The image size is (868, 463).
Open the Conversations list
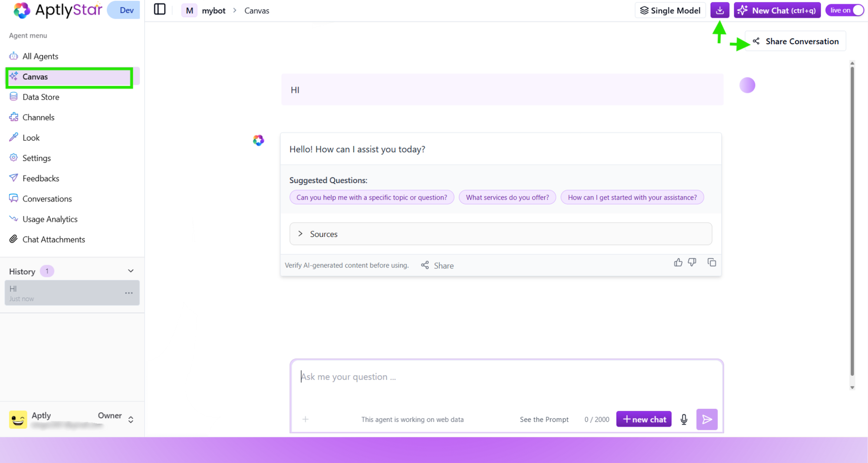point(47,199)
